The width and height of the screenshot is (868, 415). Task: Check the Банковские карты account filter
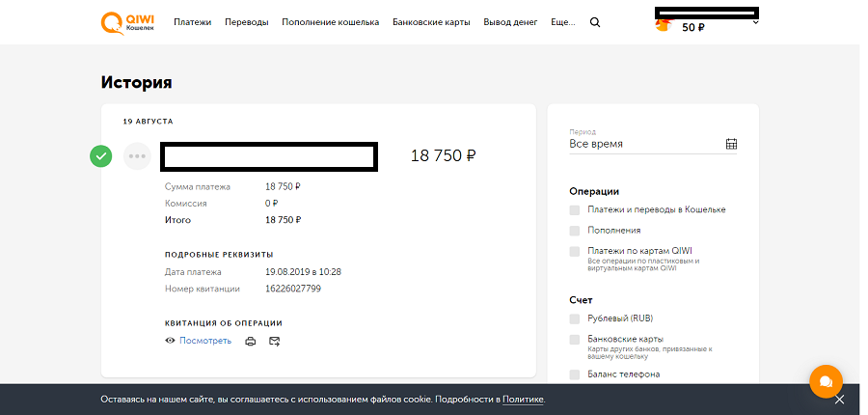point(575,340)
